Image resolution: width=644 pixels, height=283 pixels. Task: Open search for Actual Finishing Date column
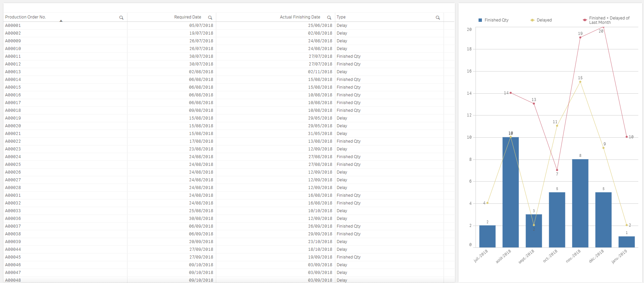click(329, 17)
